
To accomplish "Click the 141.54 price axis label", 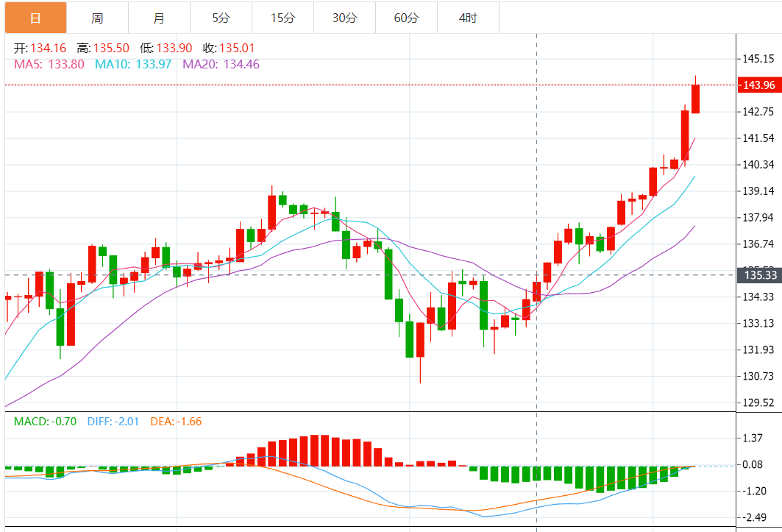I will (758, 138).
